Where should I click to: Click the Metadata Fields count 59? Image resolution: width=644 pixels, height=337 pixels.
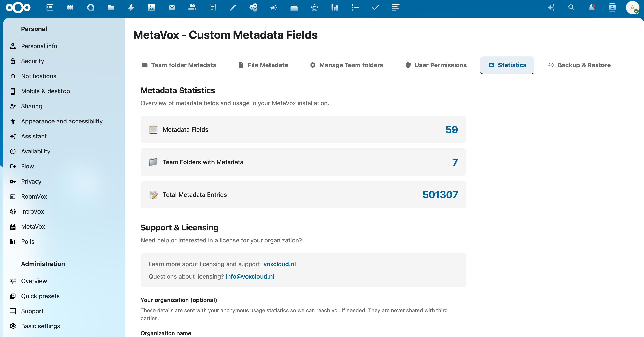point(451,129)
